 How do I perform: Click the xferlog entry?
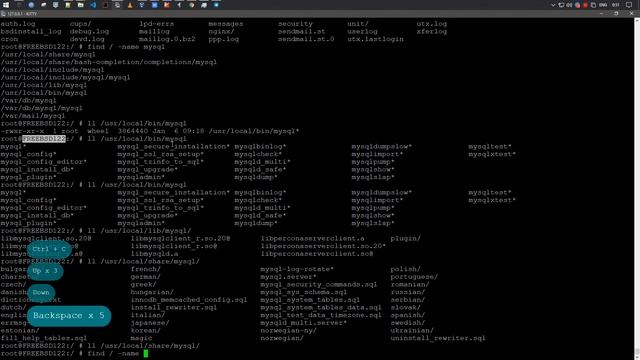coord(432,31)
